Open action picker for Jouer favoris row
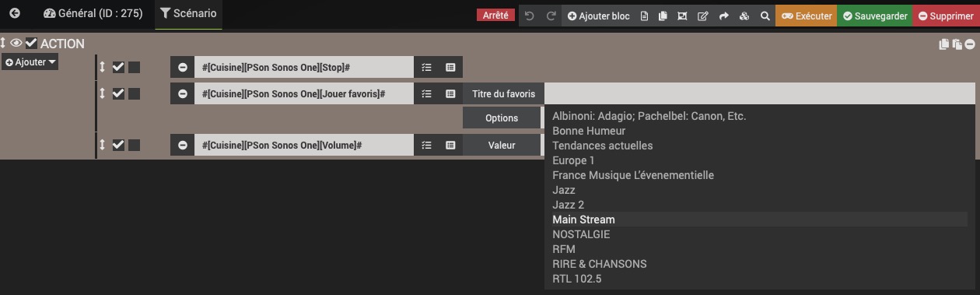The height and width of the screenshot is (295, 980). click(426, 93)
